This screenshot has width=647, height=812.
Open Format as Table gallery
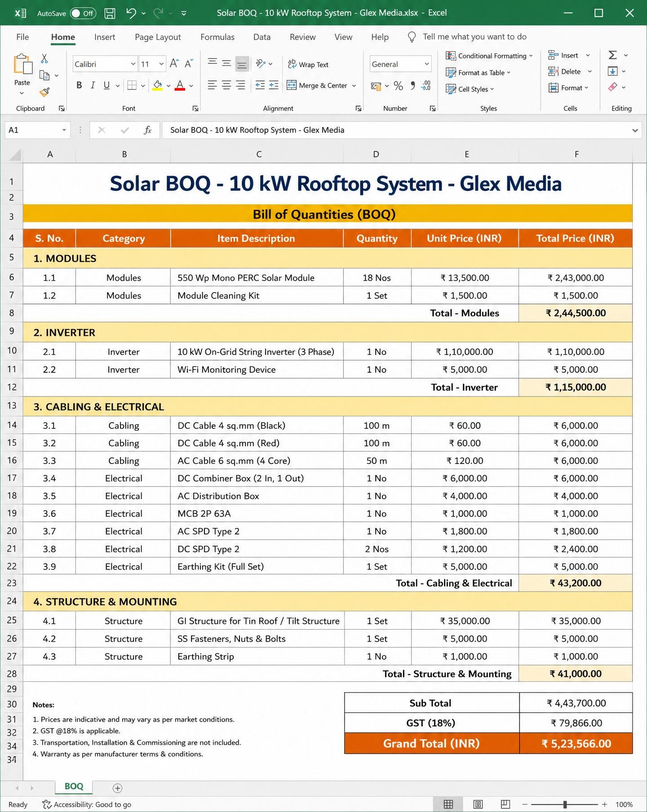click(478, 73)
